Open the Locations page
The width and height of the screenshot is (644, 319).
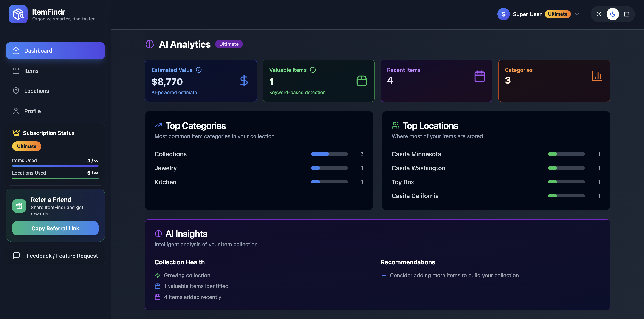coord(55,91)
